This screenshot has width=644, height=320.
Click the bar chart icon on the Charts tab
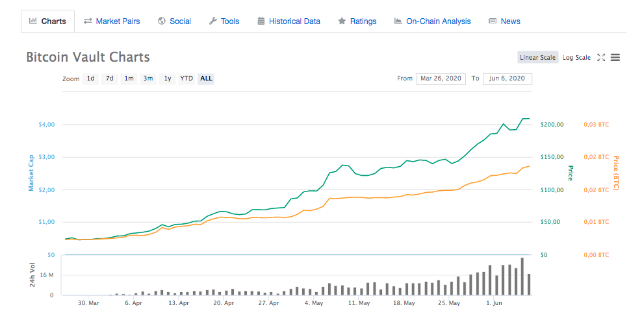(33, 21)
